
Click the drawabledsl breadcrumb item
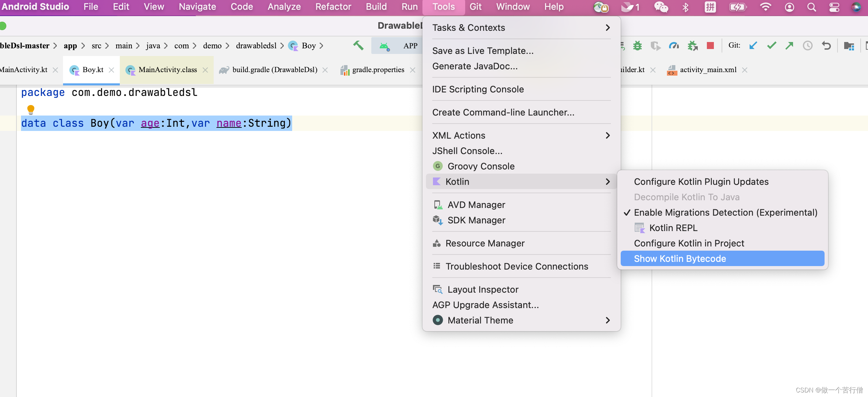click(x=256, y=46)
